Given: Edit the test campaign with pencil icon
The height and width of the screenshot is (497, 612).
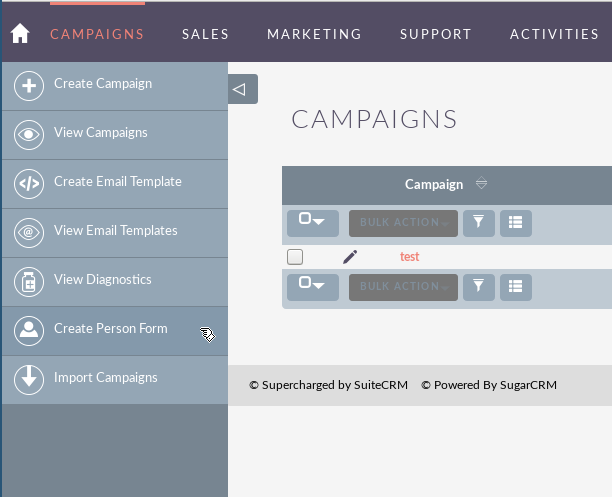Looking at the screenshot, I should click(x=350, y=257).
